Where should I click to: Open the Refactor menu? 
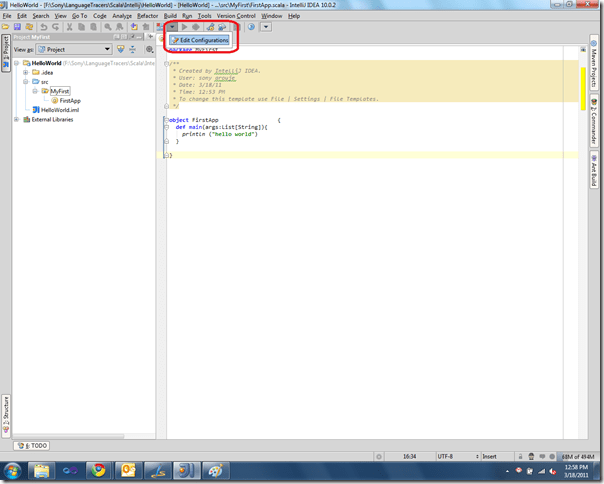(147, 16)
